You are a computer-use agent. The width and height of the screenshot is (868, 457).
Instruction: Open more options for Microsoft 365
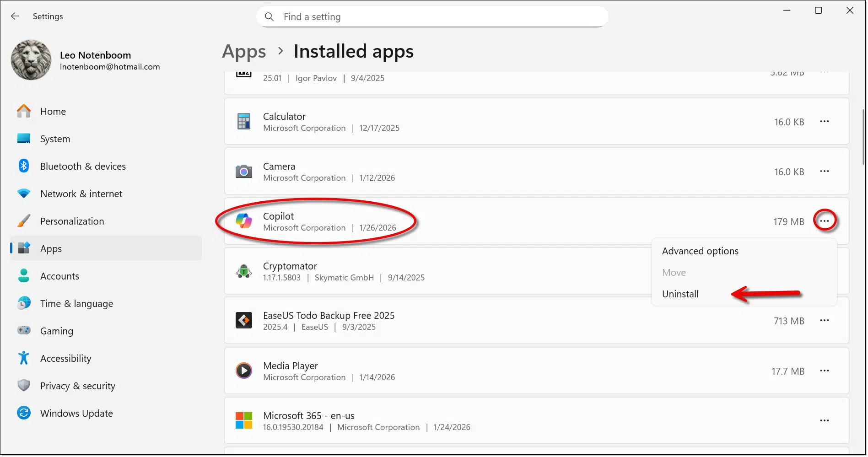(x=824, y=420)
